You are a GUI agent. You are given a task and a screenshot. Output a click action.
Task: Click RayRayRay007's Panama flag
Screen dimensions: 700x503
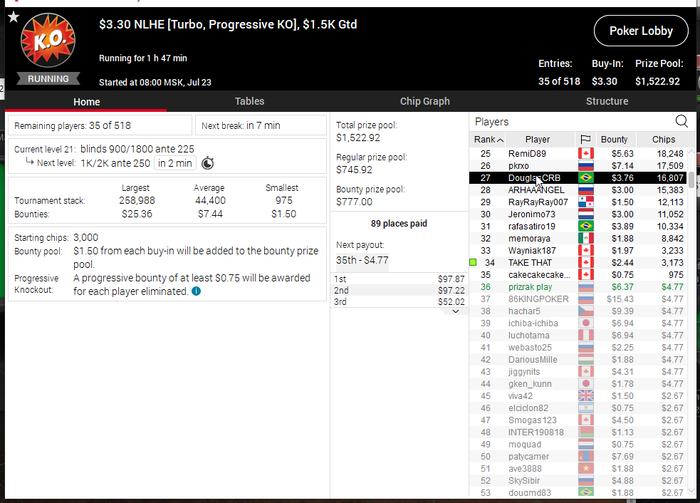click(x=586, y=202)
